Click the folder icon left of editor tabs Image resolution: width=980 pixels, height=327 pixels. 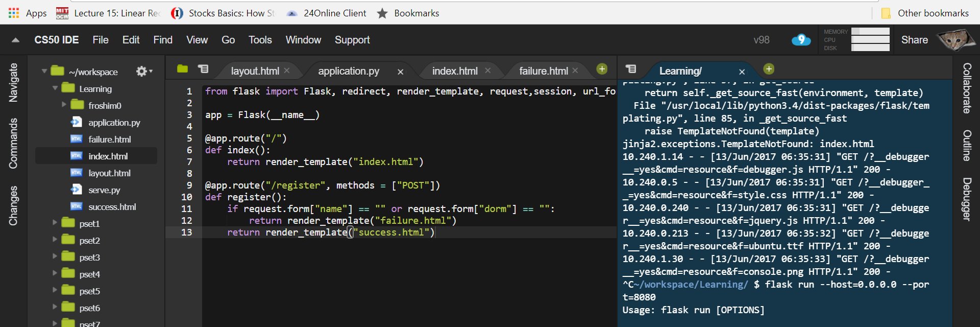pyautogui.click(x=182, y=68)
